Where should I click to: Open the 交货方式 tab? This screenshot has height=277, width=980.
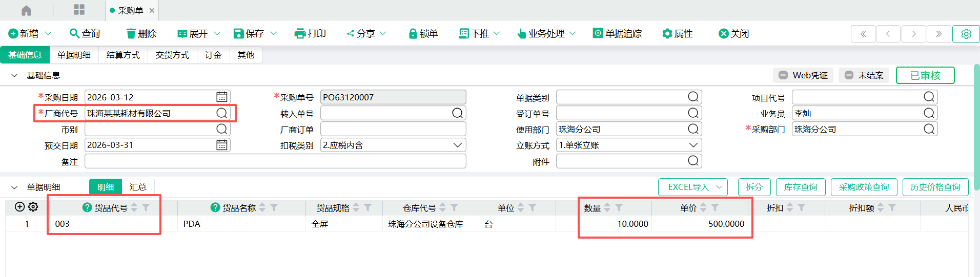click(172, 55)
